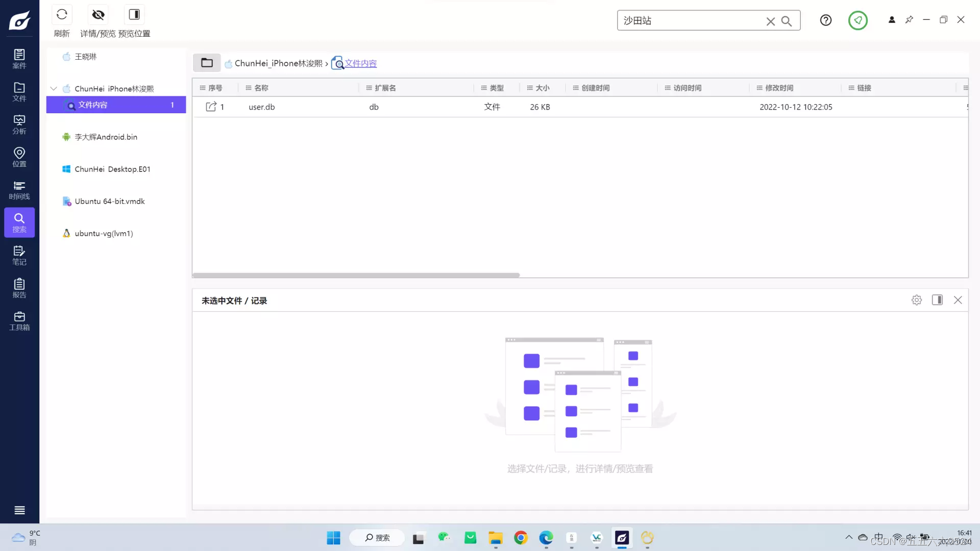This screenshot has height=551, width=980.
Task: Open the Notes (笔记) sidebar section
Action: pyautogui.click(x=19, y=255)
